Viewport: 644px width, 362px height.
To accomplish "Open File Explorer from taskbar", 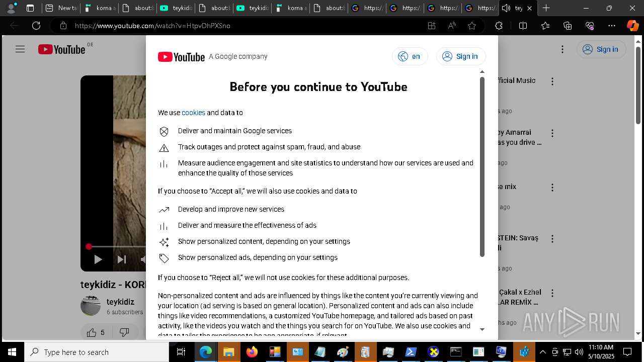I will click(228, 352).
